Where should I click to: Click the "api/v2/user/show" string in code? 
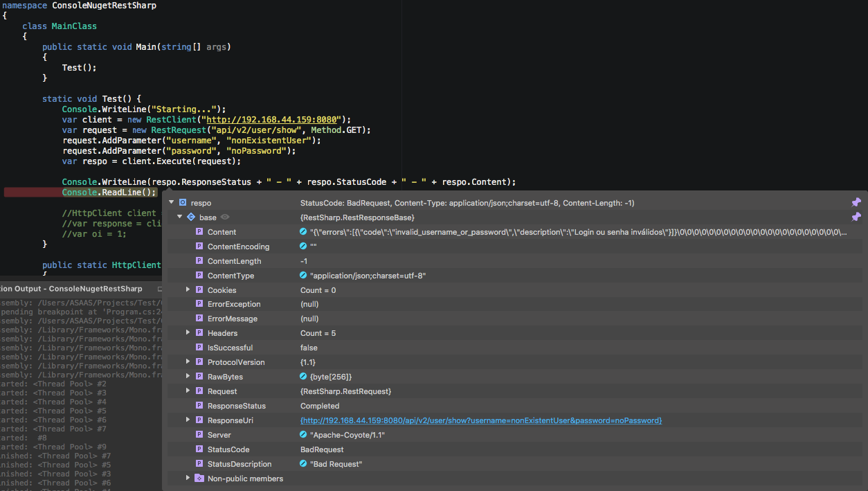255,130
